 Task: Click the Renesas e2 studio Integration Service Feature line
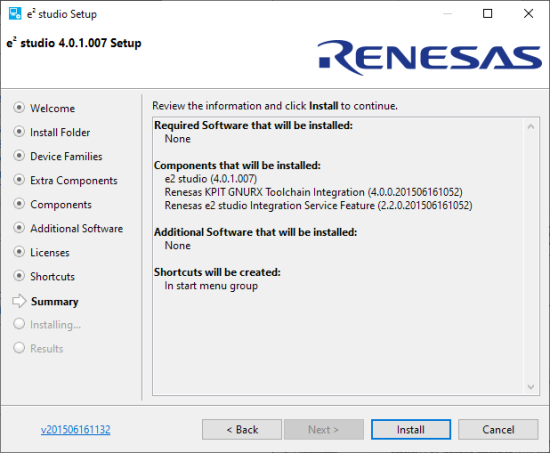click(318, 205)
